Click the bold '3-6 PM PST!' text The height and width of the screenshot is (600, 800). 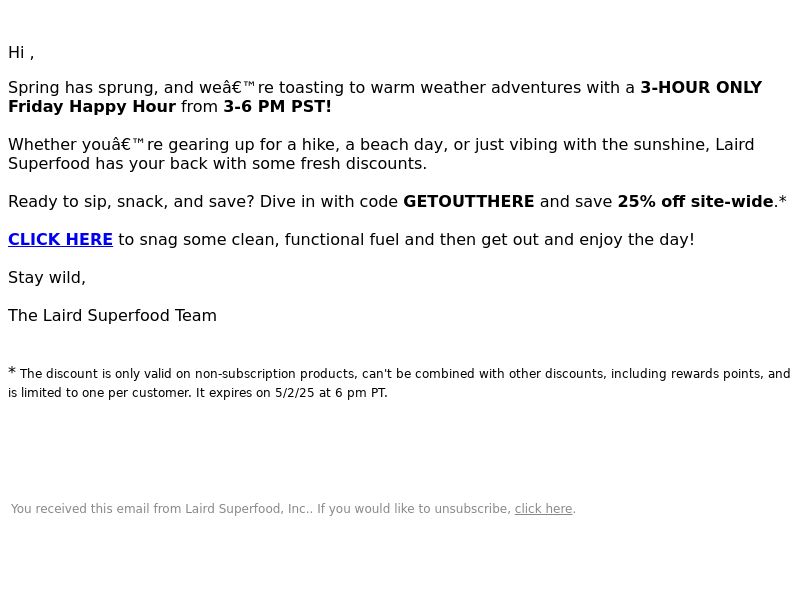278,107
